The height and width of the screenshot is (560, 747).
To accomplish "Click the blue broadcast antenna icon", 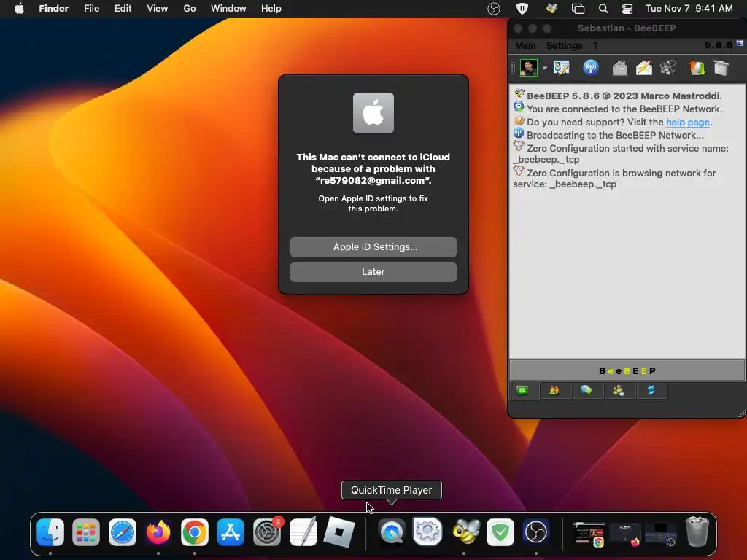I will pos(591,68).
